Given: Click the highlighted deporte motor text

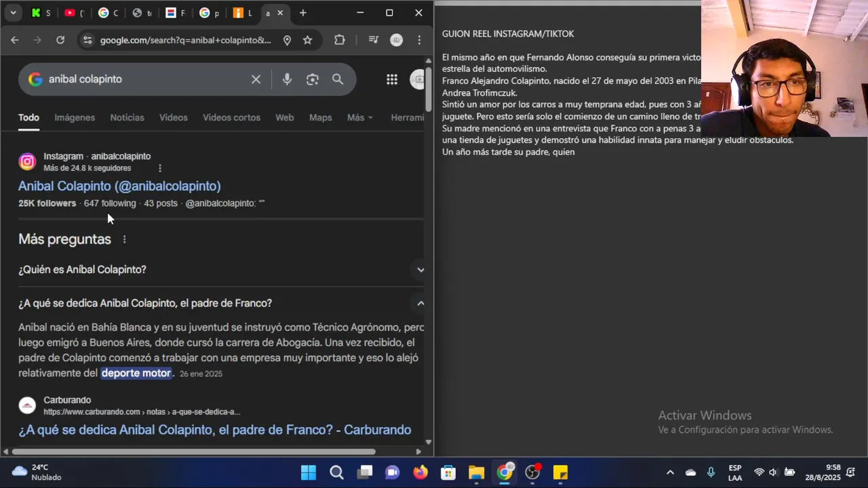Looking at the screenshot, I should pos(136,373).
